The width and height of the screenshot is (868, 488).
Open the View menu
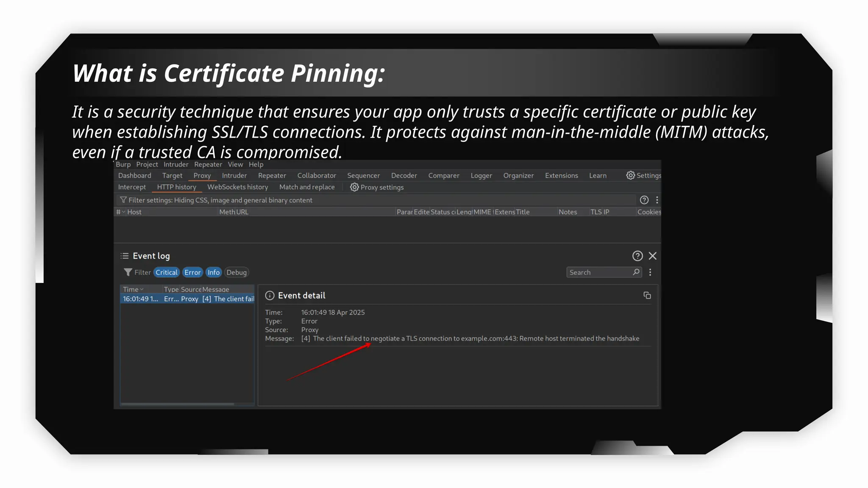(x=235, y=164)
